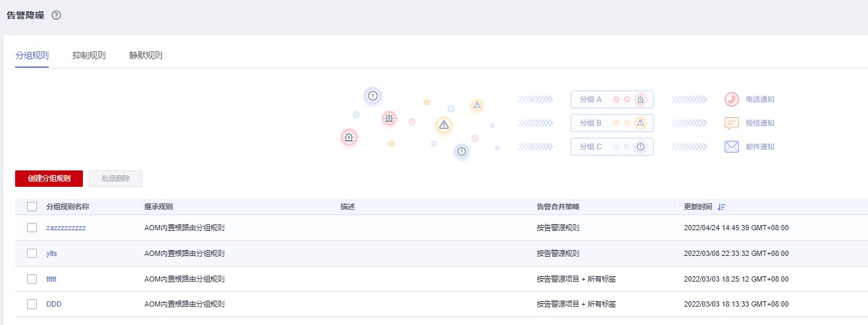Screen dimensions: 868x325
Task: Check the zazzzzzzzzz rule checkbox
Action: coord(32,228)
